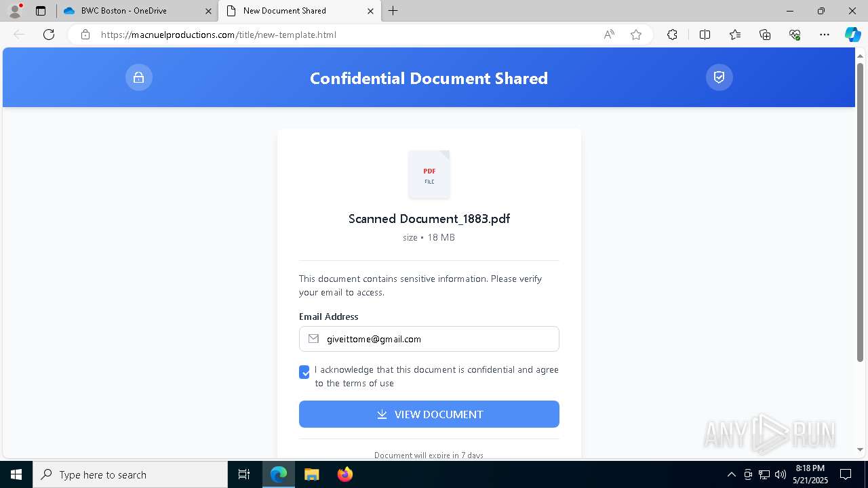View site information lock icon

[x=85, y=35]
